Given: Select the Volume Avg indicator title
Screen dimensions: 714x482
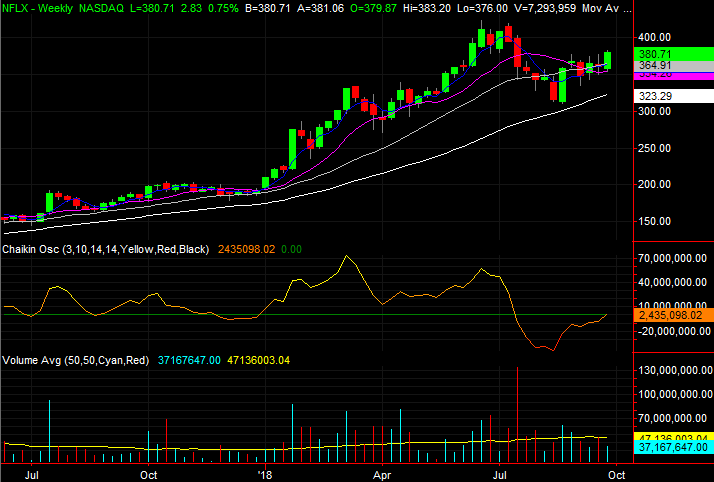Looking at the screenshot, I should point(76,360).
